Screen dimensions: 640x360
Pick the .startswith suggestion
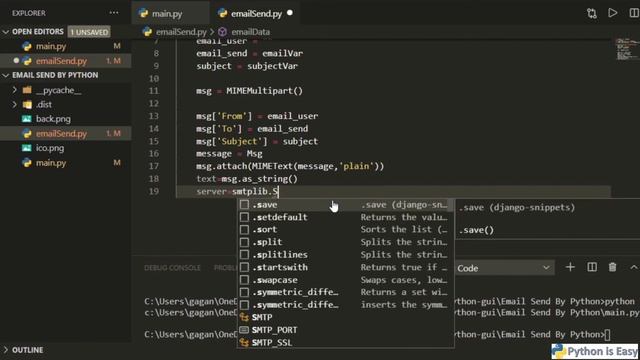pos(345,267)
